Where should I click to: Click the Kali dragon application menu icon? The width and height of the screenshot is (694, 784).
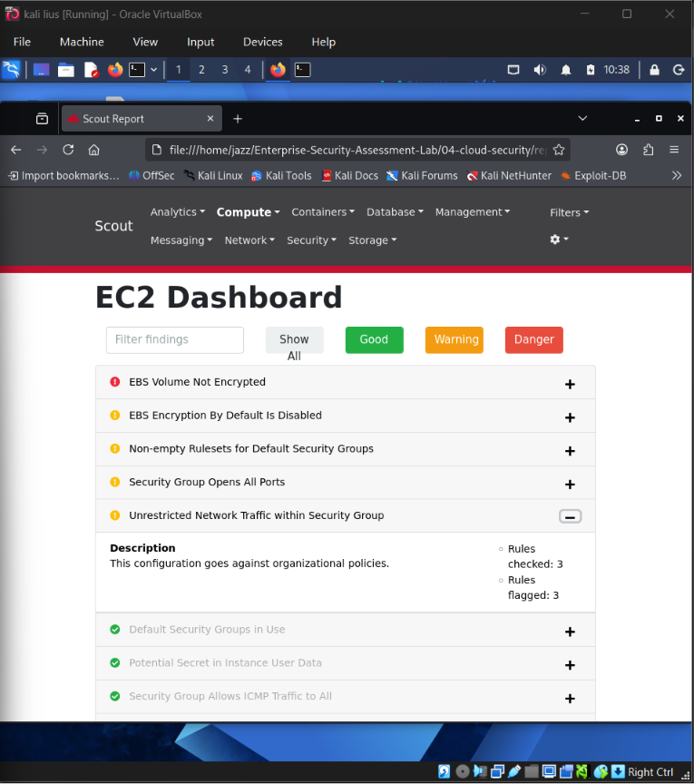click(11, 70)
